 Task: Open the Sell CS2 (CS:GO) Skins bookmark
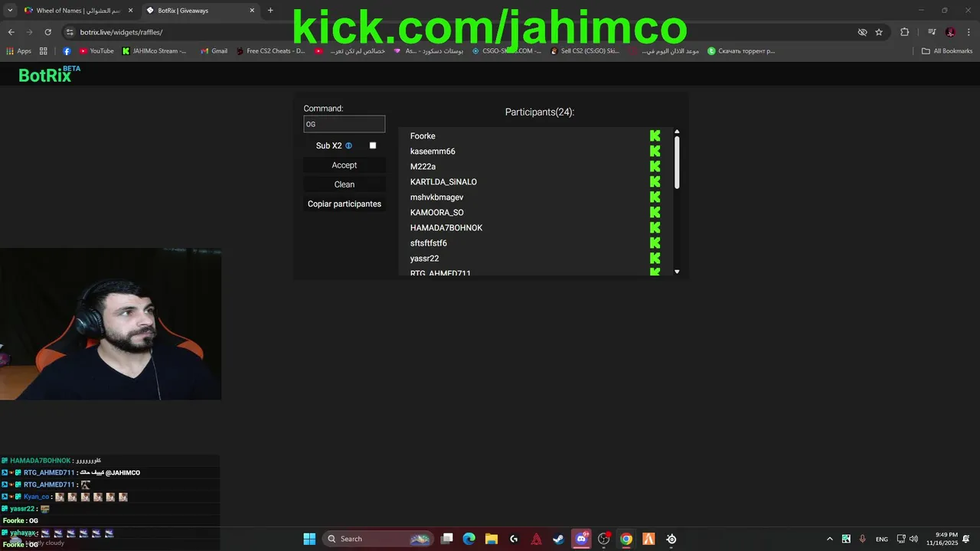pos(585,51)
